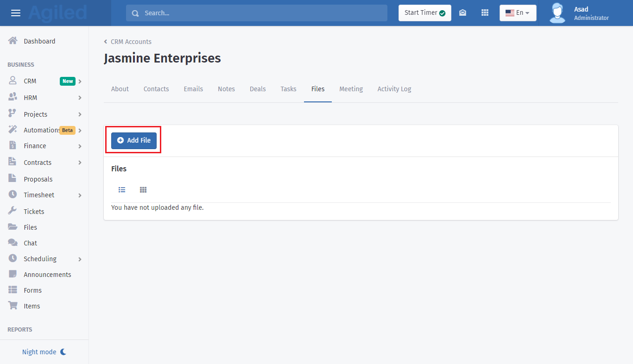Image resolution: width=633 pixels, height=364 pixels.
Task: Open Chat in the sidebar
Action: coord(30,243)
